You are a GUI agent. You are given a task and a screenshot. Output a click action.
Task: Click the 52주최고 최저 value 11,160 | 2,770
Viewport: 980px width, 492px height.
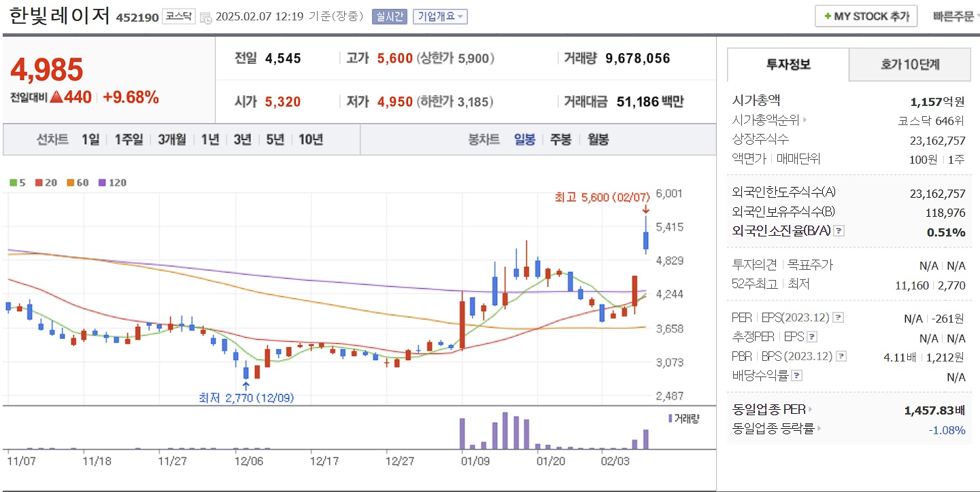point(930,285)
